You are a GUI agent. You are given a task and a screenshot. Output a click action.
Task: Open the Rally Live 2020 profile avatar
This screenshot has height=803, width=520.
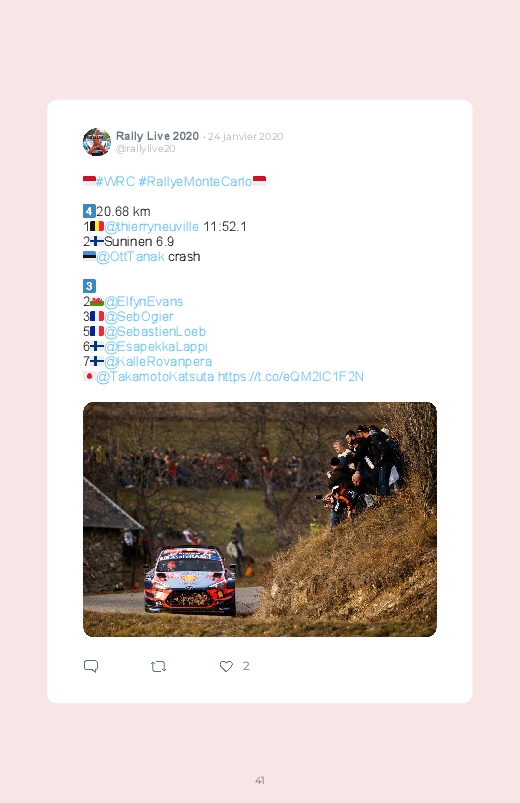click(97, 142)
